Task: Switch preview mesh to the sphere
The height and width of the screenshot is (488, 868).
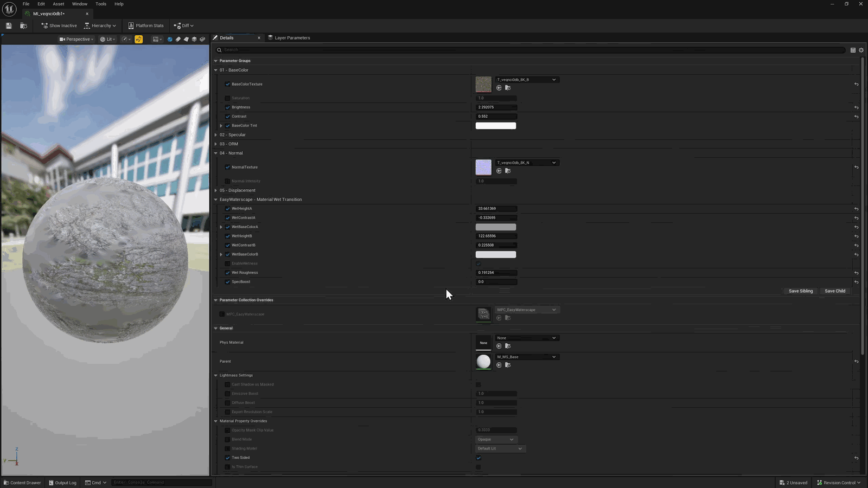Action: 170,39
